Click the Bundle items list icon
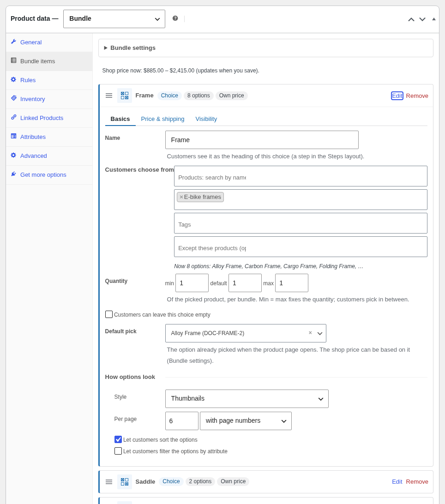The image size is (445, 504). [x=13, y=60]
